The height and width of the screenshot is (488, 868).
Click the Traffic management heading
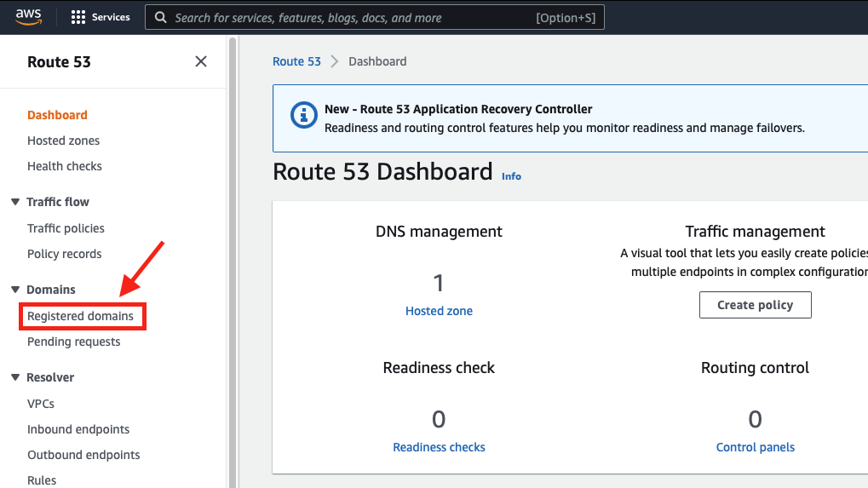point(755,232)
